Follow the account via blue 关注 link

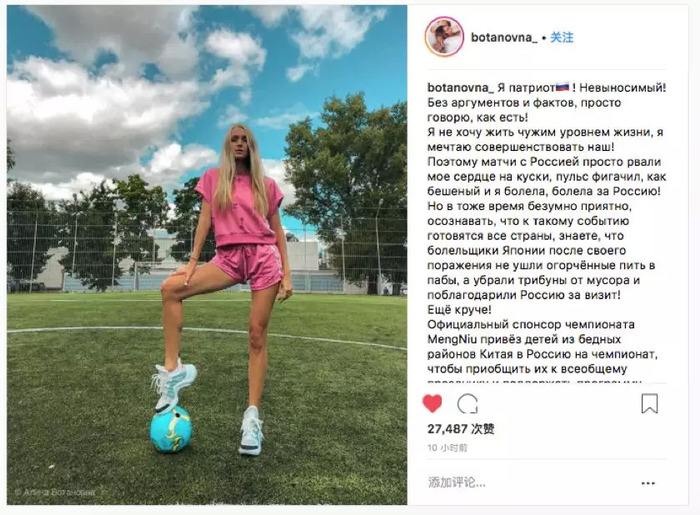click(561, 37)
